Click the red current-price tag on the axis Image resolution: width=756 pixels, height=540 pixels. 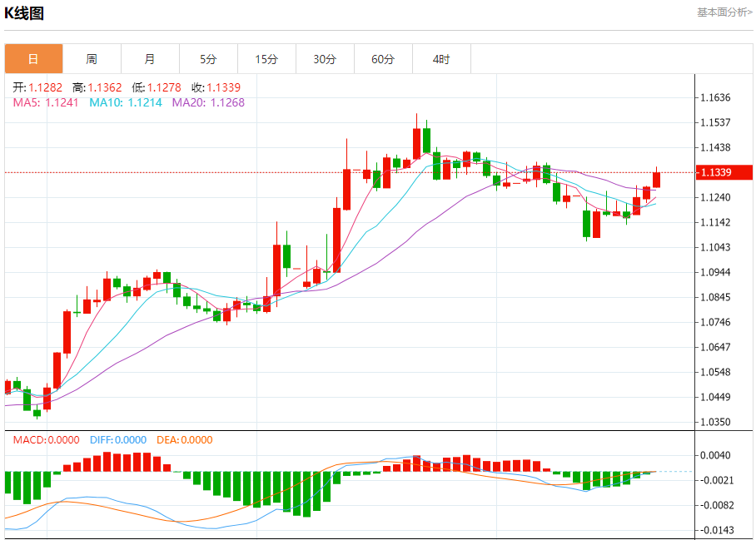[x=724, y=172]
